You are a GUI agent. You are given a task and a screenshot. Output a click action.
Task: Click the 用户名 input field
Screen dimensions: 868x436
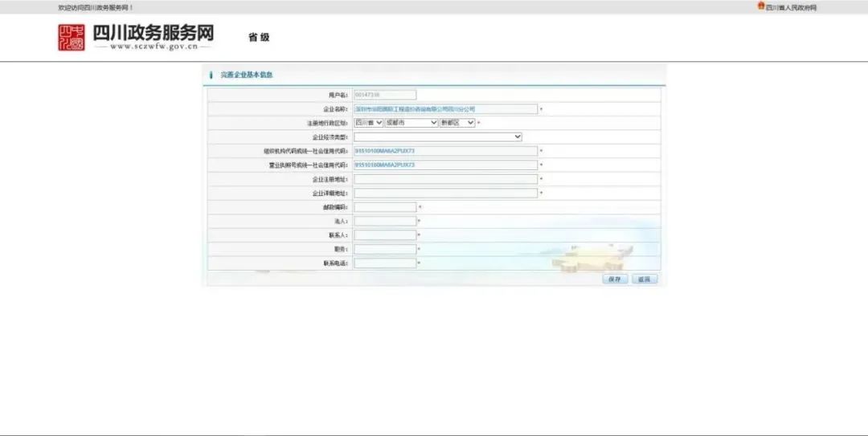pos(385,95)
